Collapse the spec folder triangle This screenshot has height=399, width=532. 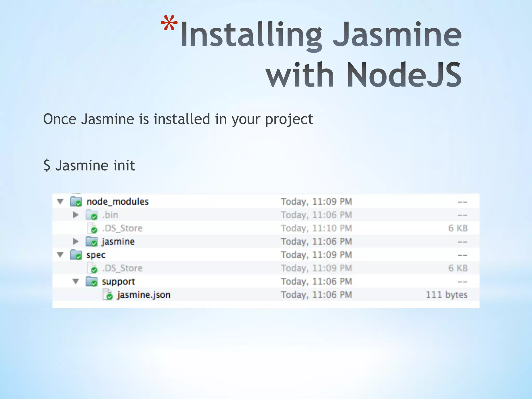point(60,255)
